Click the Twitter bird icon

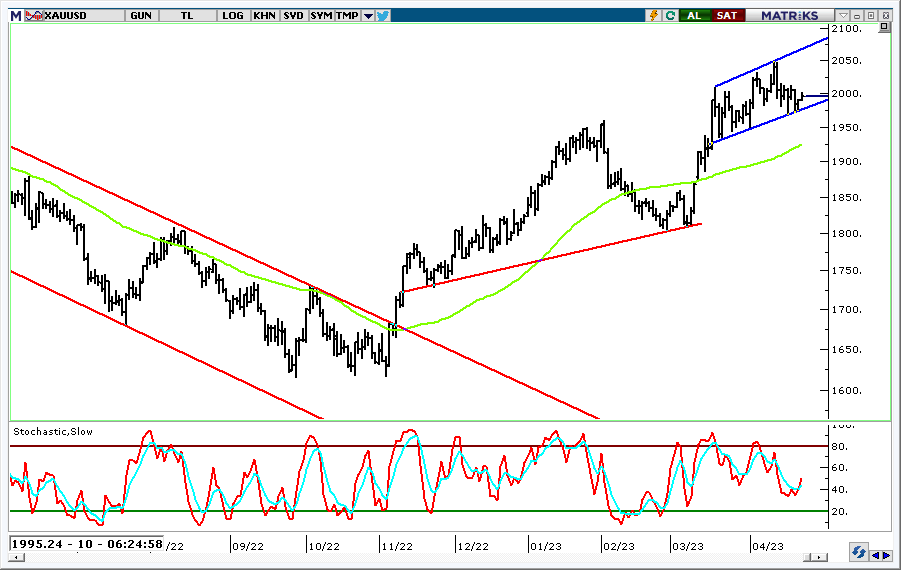(x=382, y=15)
